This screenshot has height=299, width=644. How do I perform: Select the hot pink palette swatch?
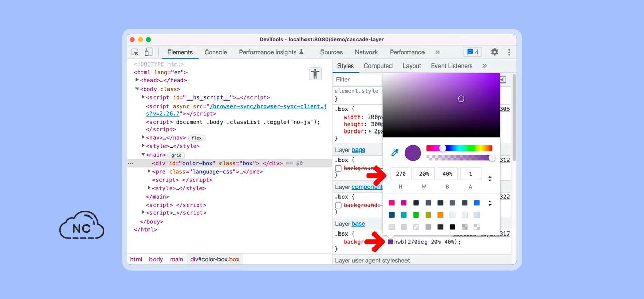coord(392,203)
